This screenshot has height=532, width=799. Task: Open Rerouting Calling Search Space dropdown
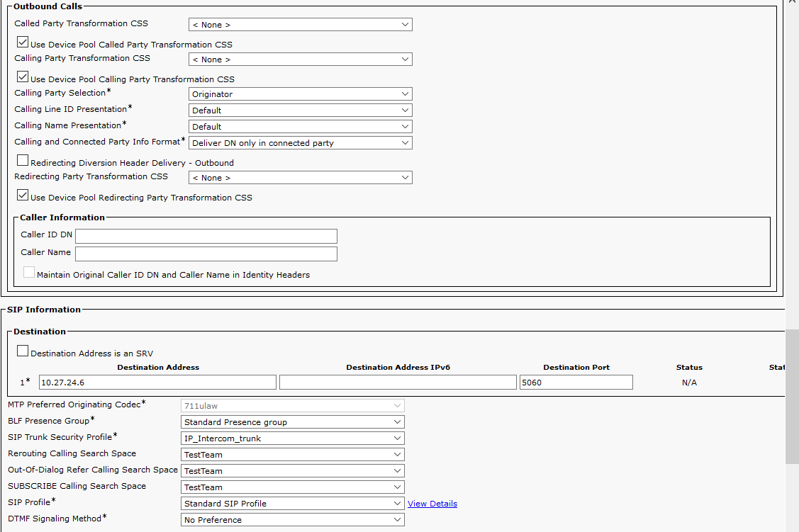click(293, 455)
